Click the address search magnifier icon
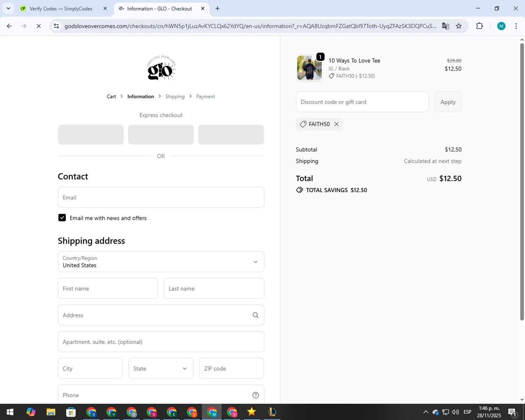This screenshot has width=525, height=420. click(255, 315)
